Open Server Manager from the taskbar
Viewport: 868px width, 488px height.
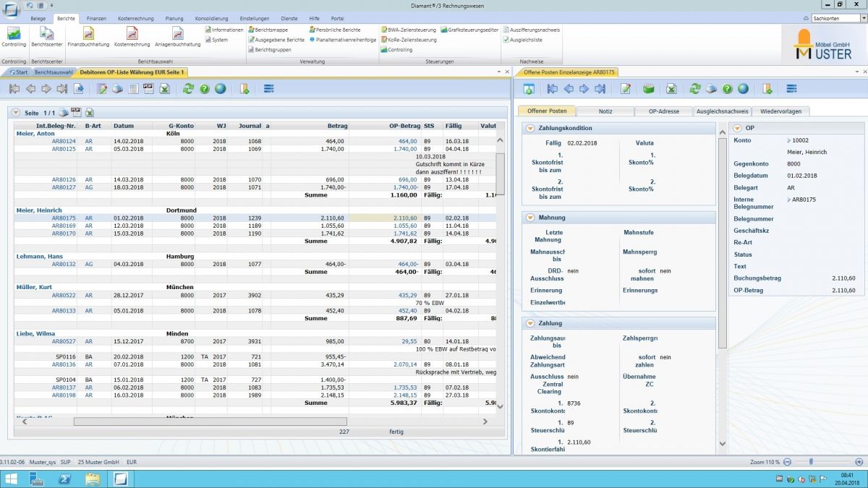coord(36,478)
